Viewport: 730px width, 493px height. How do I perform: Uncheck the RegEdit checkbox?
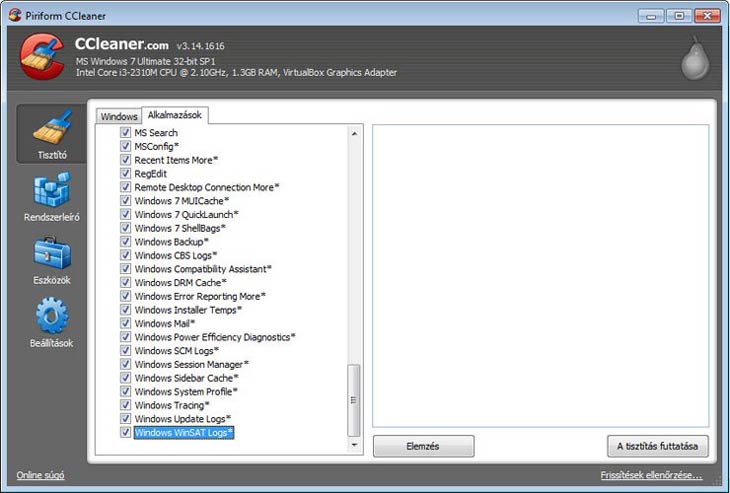125,173
